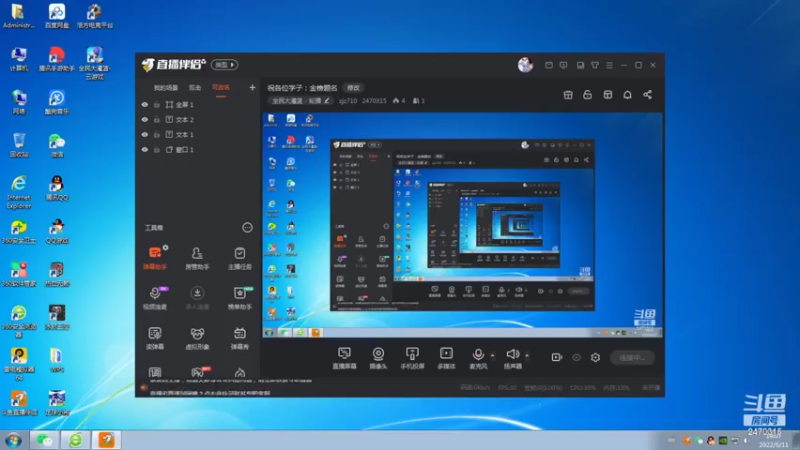Toggle the lock on the 全屏 1 source
The width and height of the screenshot is (800, 450).
click(157, 105)
